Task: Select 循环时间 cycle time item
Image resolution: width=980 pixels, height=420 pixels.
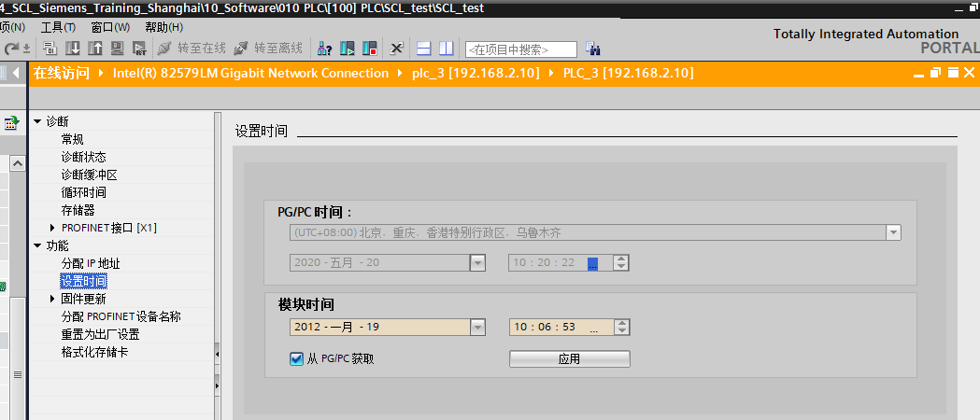Action: point(84,192)
